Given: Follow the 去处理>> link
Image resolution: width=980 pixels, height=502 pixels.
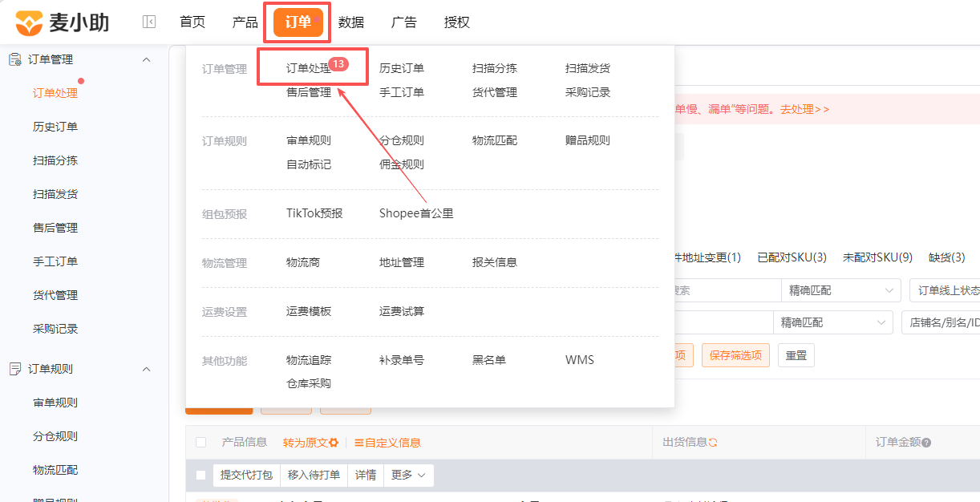Looking at the screenshot, I should click(x=805, y=109).
